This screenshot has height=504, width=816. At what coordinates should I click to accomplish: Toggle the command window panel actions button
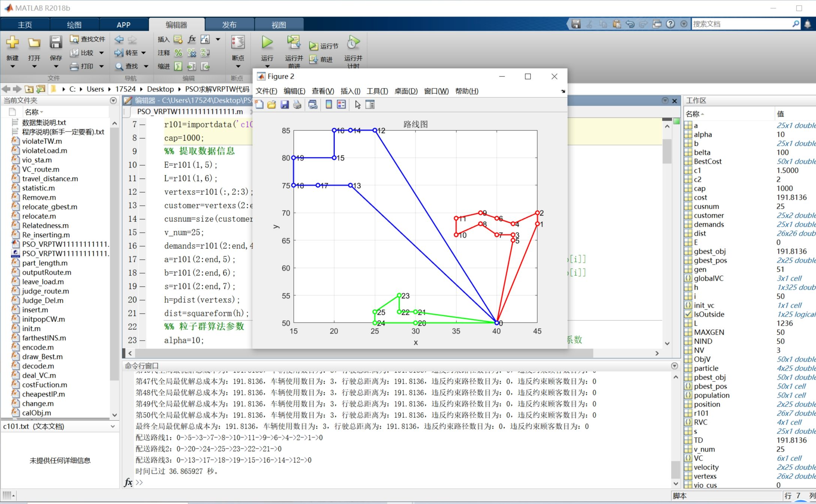point(674,366)
